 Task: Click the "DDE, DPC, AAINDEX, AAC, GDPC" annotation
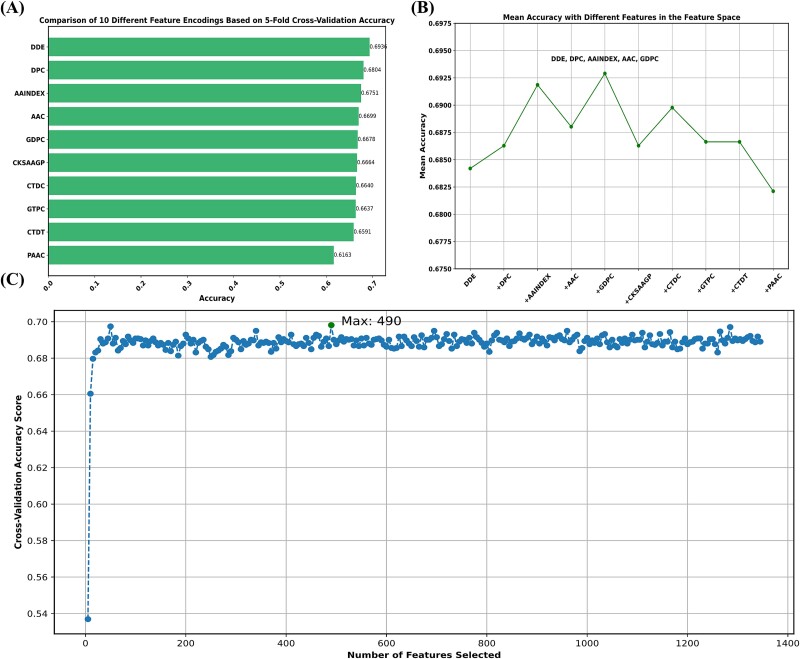(605, 59)
